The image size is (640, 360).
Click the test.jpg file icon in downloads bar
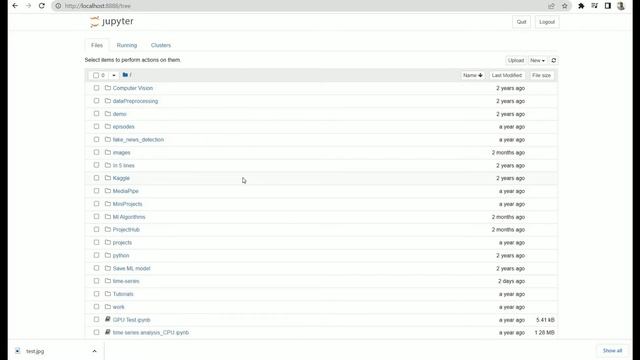pyautogui.click(x=18, y=351)
